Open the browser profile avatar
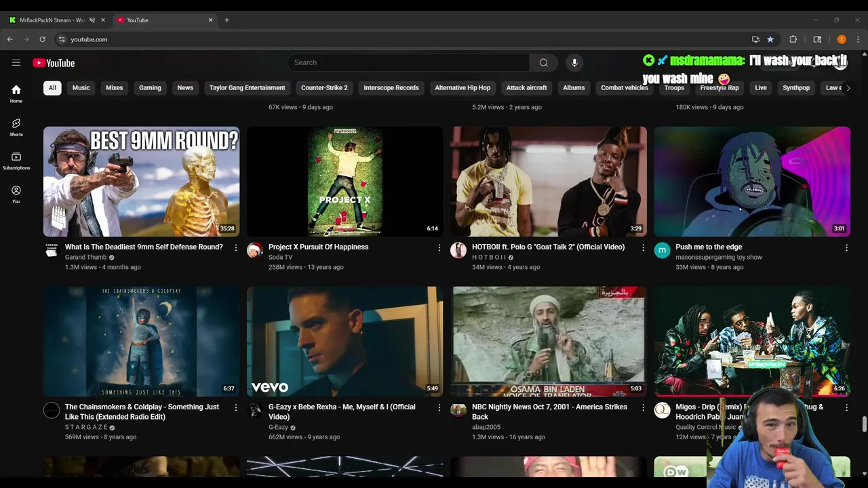The width and height of the screenshot is (868, 488). click(x=842, y=39)
